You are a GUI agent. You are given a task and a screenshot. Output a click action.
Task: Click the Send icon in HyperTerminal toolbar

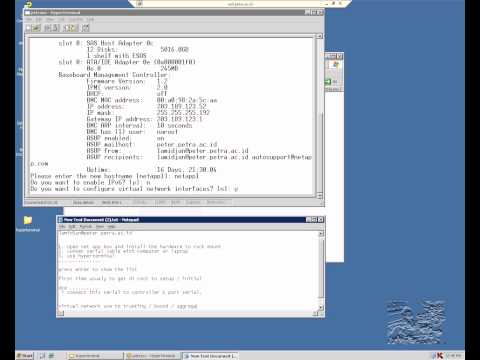click(x=67, y=28)
